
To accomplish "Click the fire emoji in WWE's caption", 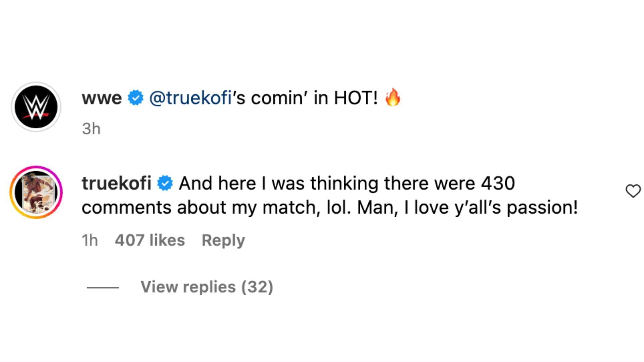I will [393, 98].
